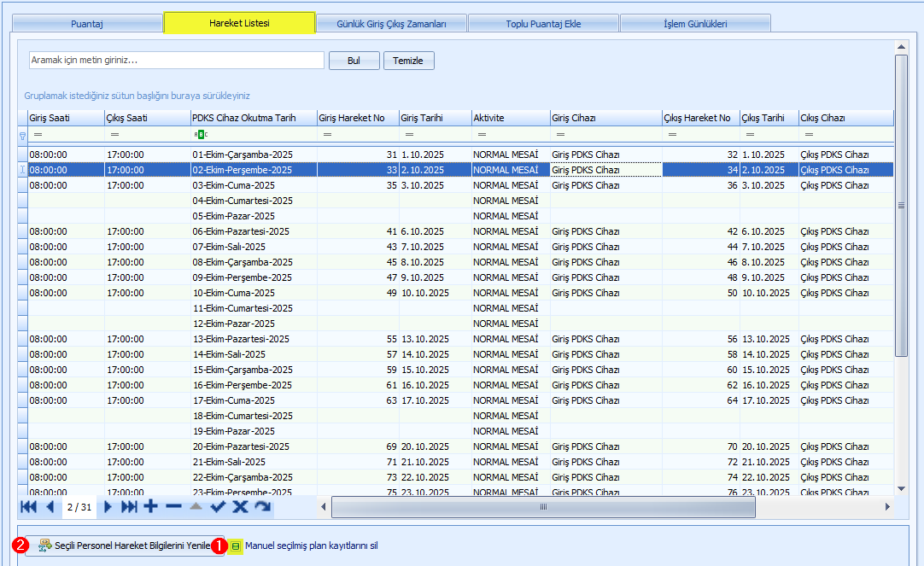Open filter operator for PDKS Cihaz Okutma Tarih
Image resolution: width=924 pixels, height=566 pixels.
click(x=201, y=135)
